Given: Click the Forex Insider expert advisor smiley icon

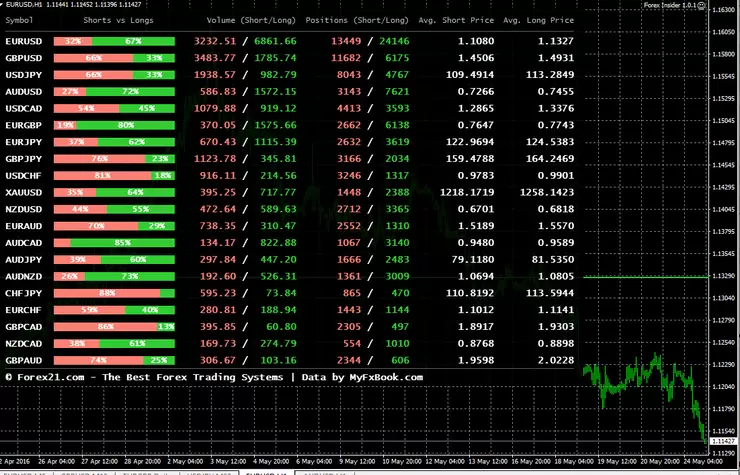Looking at the screenshot, I should tap(701, 5).
